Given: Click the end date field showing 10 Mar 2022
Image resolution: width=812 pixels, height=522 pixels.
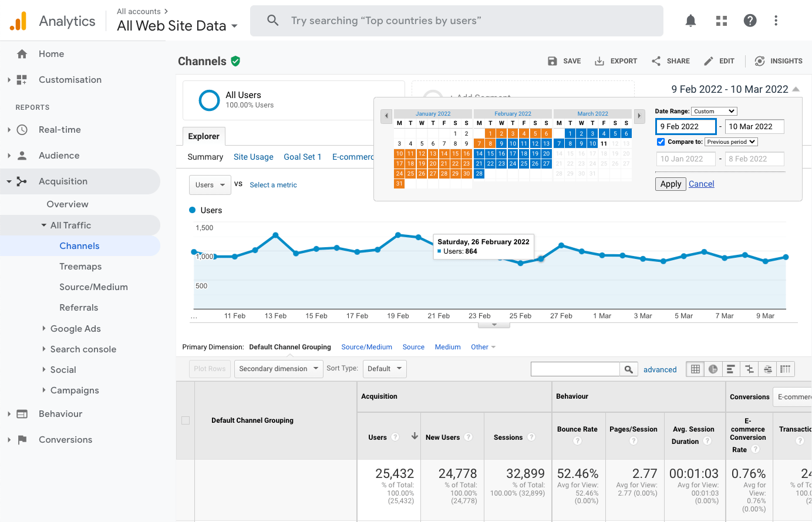Looking at the screenshot, I should point(754,126).
